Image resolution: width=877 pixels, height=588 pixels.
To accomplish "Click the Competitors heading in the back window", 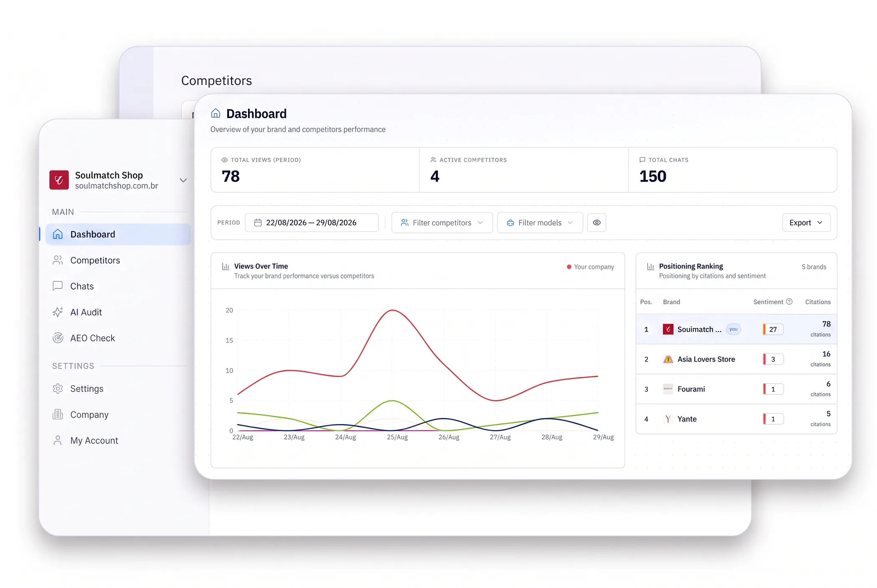I will tap(216, 81).
